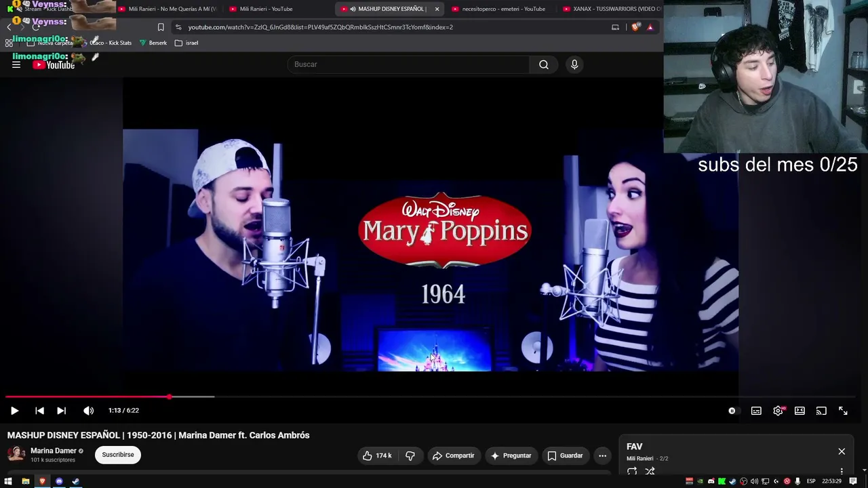Close the MASHUP DISNEY ESPAÑOL tab
Image resolution: width=868 pixels, height=488 pixels.
point(437,9)
